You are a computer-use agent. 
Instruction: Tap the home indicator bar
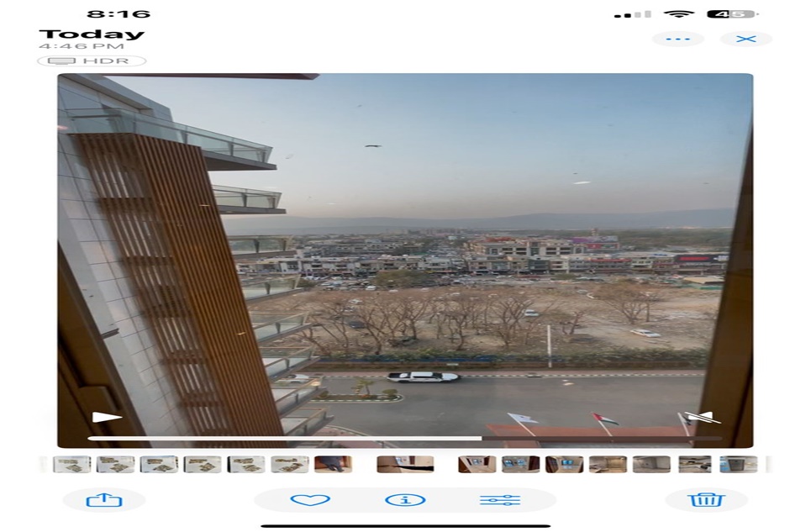pyautogui.click(x=405, y=526)
